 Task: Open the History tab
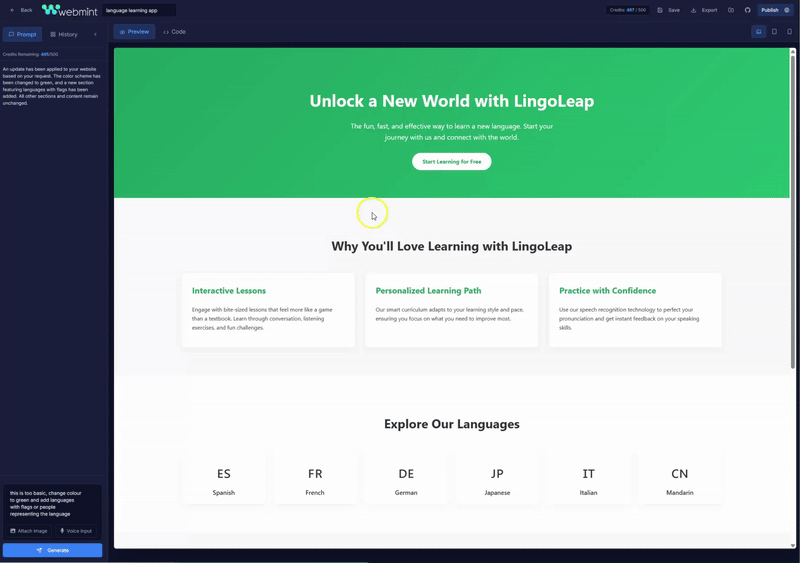[x=64, y=34]
